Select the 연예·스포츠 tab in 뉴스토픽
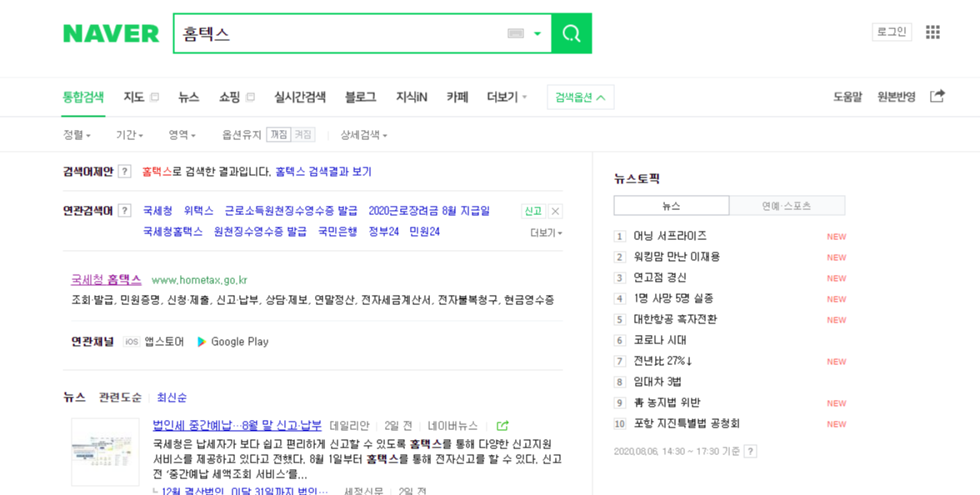The image size is (980, 495). [787, 206]
